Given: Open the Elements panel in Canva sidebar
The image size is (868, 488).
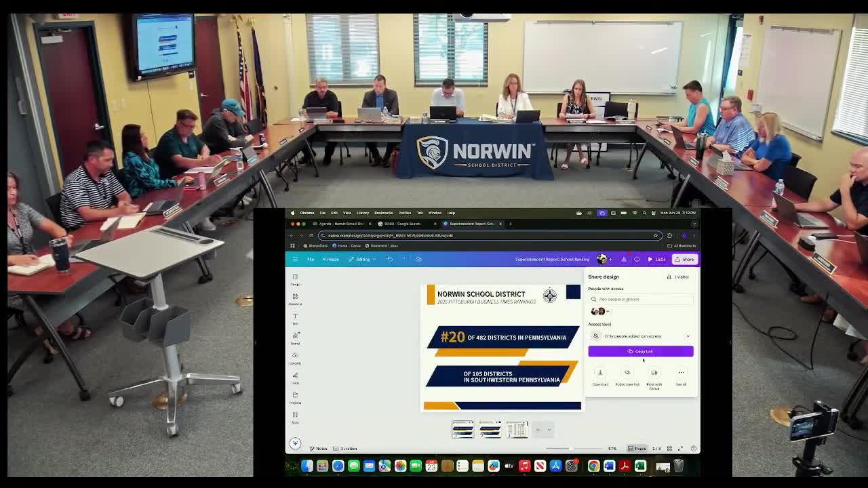Looking at the screenshot, I should (295, 299).
